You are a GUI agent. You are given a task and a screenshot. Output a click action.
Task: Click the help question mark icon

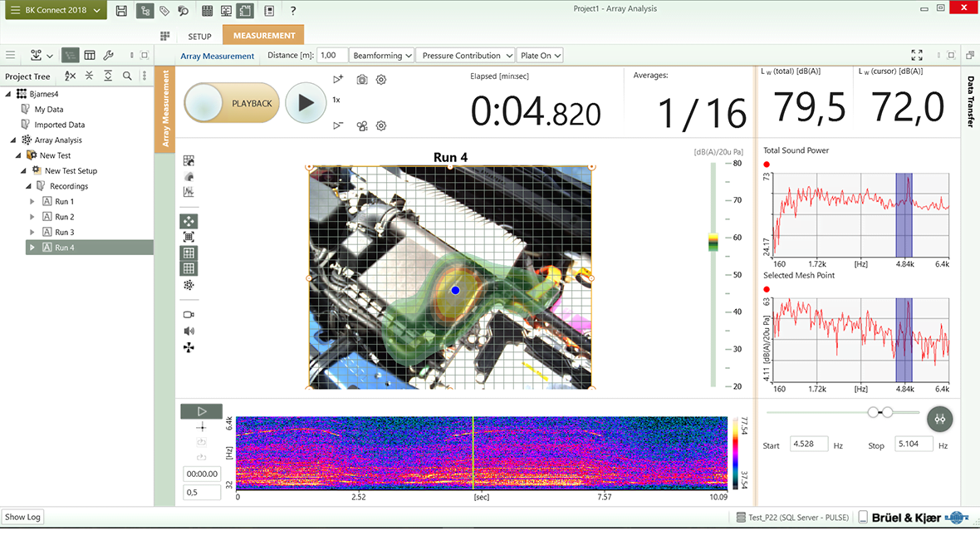point(293,11)
